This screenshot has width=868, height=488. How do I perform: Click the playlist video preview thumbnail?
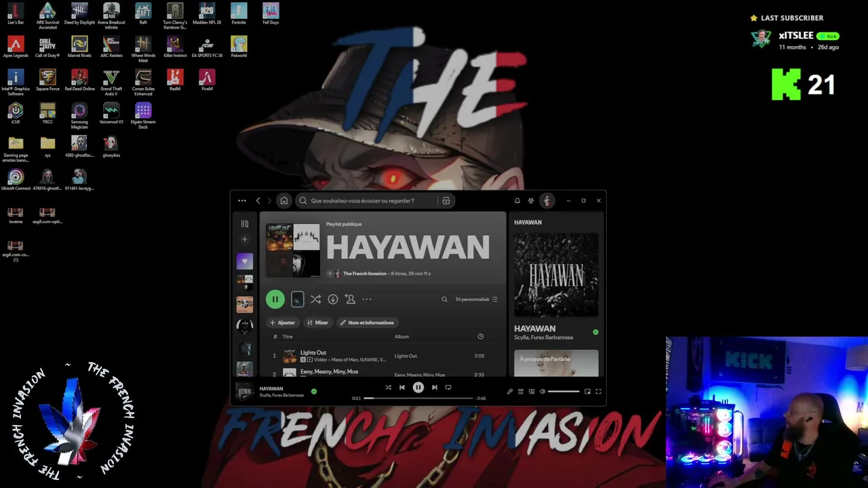pos(298,299)
